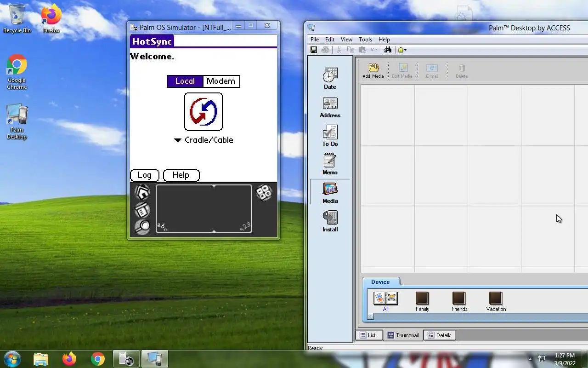588x368 pixels.
Task: Switch to List view tab
Action: [x=368, y=335]
